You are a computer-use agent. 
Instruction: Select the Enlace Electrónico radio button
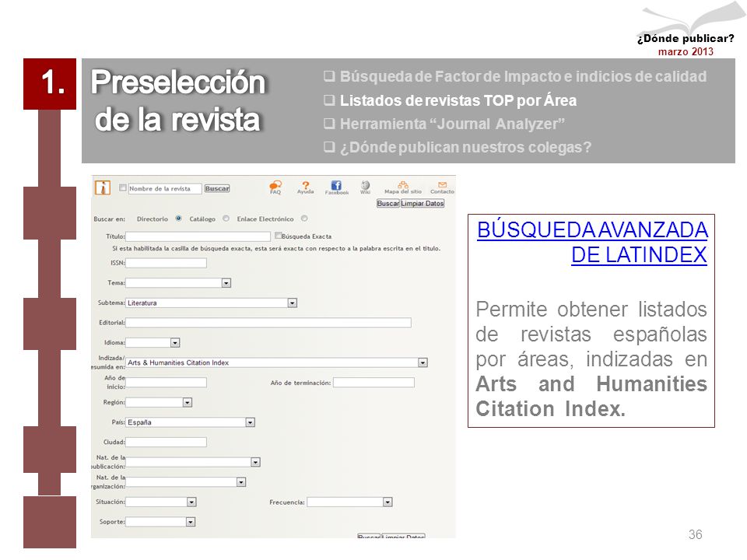coord(304,219)
